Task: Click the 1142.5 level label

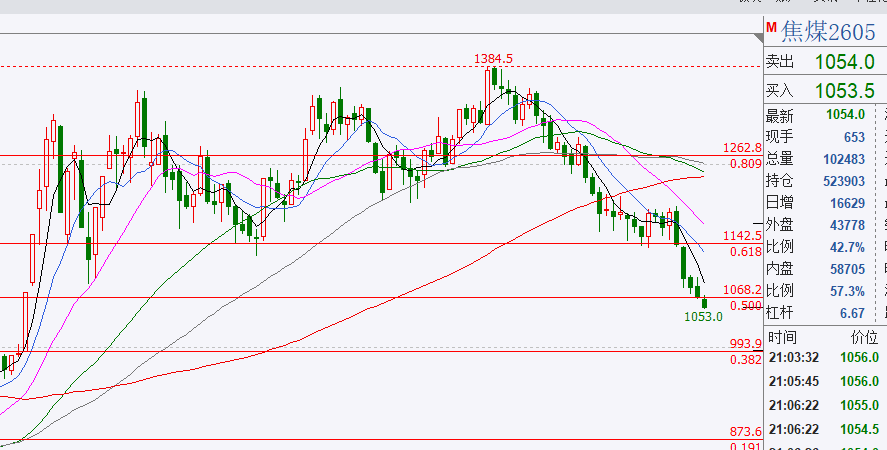Action: [x=743, y=236]
